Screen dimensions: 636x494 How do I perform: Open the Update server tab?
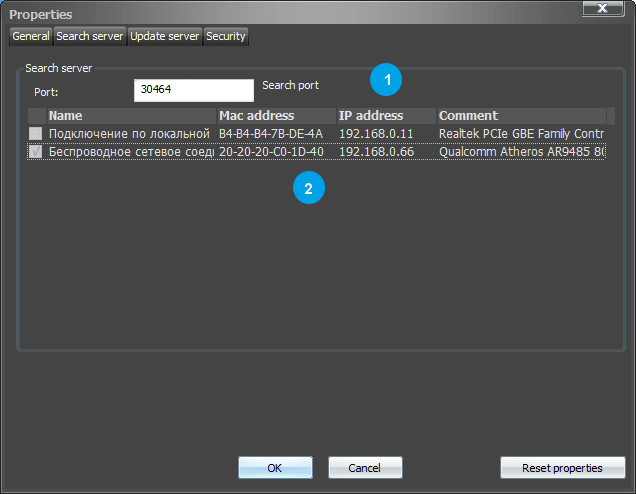[165, 36]
